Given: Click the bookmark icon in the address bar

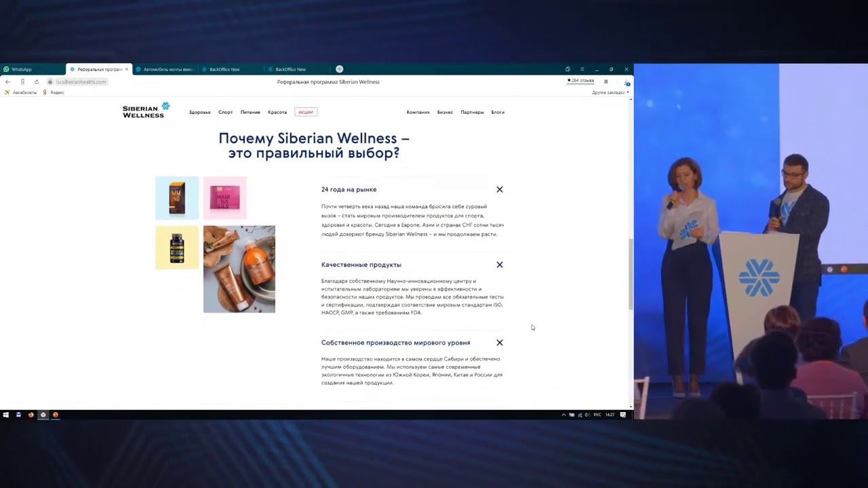Looking at the screenshot, I should (606, 81).
